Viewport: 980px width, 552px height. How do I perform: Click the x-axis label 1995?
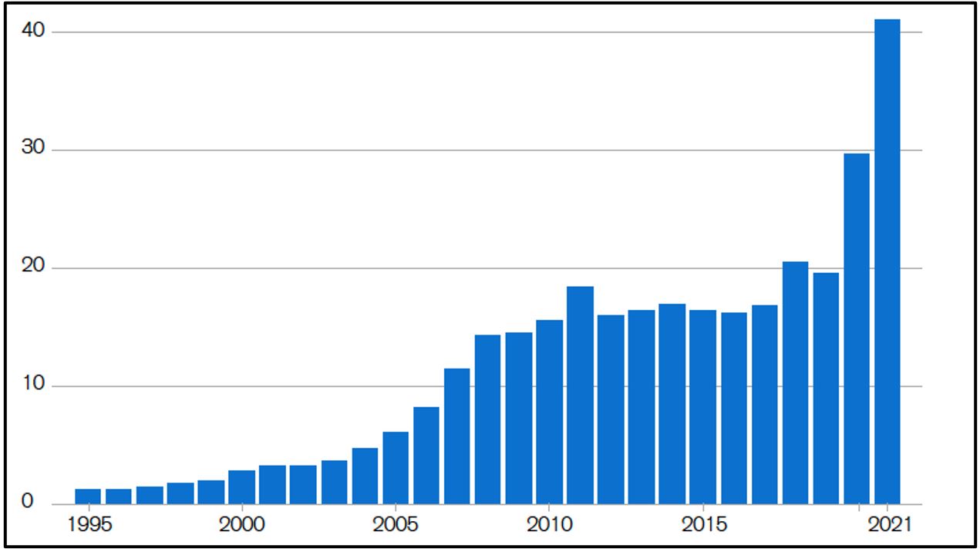pyautogui.click(x=88, y=525)
